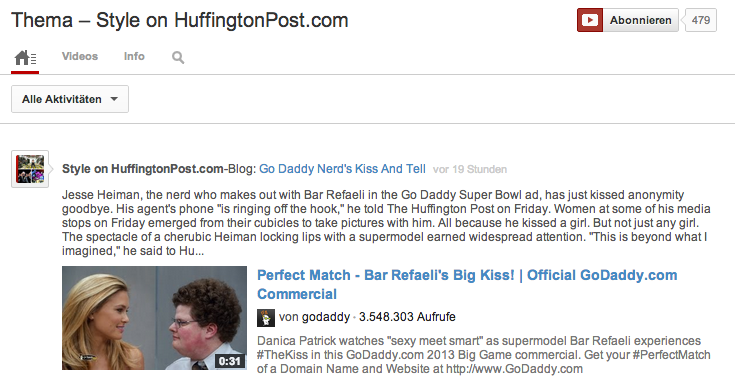This screenshot has width=735, height=390.
Task: Click Style on HuffingtonPost.com channel avatar
Action: pyautogui.click(x=30, y=169)
